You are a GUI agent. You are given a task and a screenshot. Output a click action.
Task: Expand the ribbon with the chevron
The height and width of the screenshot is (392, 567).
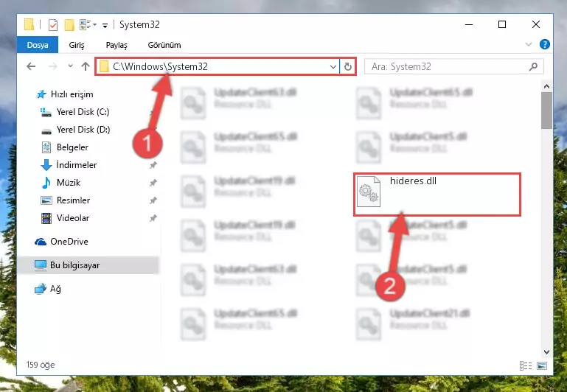pos(529,44)
